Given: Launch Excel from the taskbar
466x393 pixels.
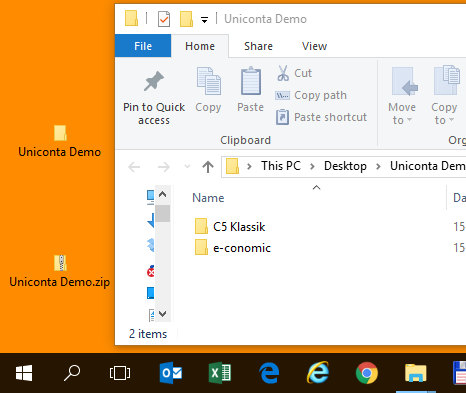Looking at the screenshot, I should pos(220,373).
